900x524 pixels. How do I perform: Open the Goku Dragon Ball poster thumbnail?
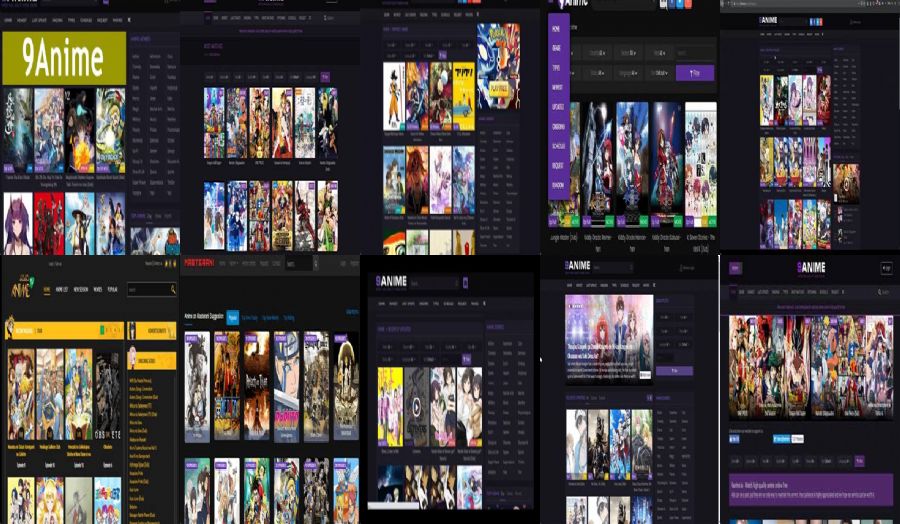point(394,96)
